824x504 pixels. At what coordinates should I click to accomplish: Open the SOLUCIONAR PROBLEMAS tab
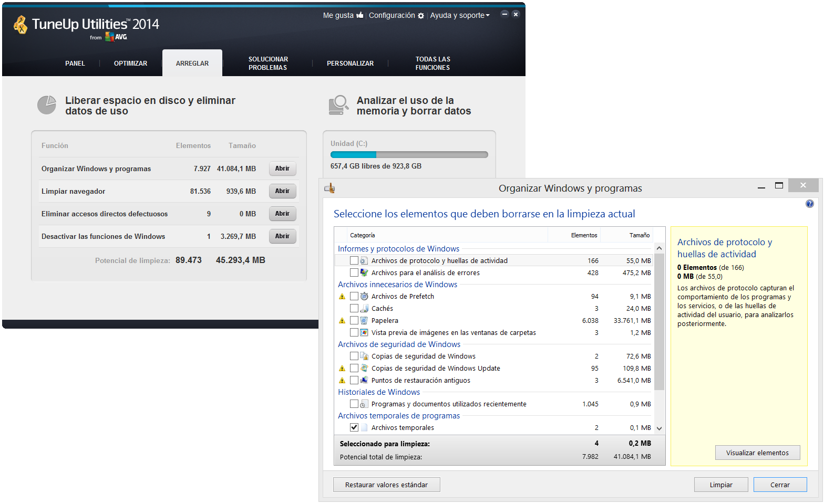point(268,64)
